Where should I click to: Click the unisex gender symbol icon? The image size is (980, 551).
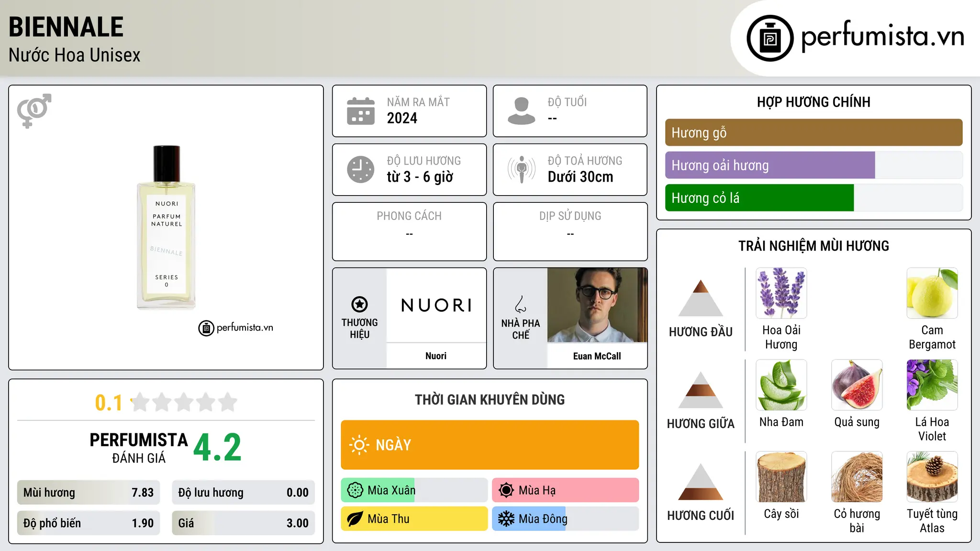click(34, 110)
